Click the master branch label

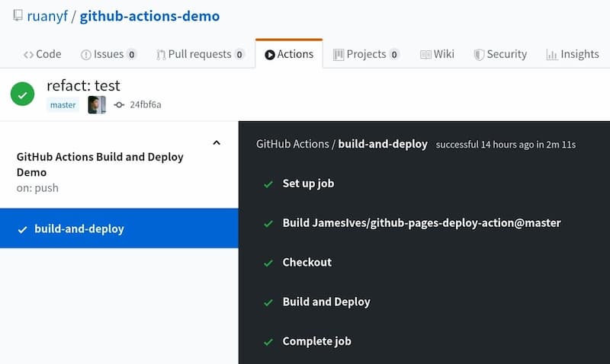[63, 105]
